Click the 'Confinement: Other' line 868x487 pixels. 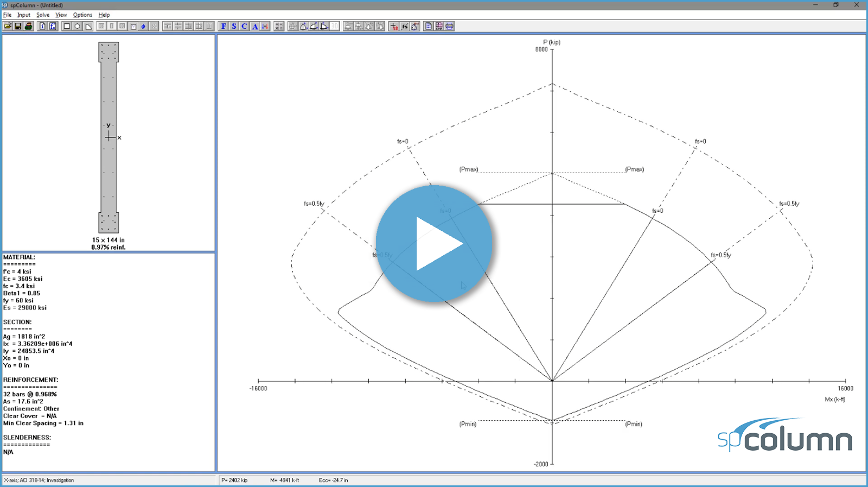point(31,409)
